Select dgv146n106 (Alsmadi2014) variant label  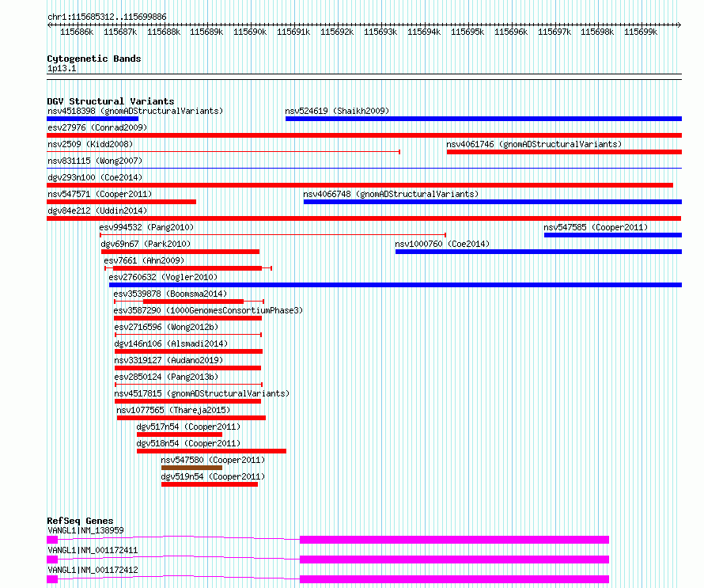click(x=171, y=343)
